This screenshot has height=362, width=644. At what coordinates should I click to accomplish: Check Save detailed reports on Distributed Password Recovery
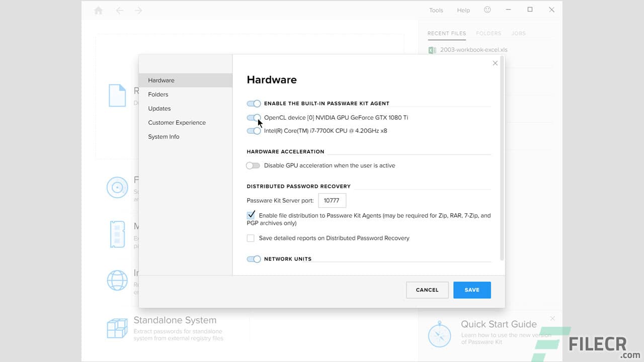(x=251, y=238)
